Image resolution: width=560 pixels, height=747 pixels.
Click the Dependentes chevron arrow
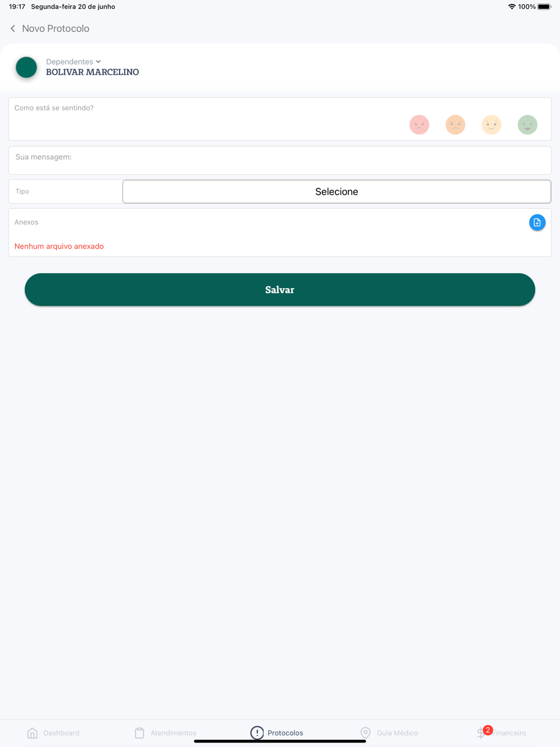pos(99,62)
